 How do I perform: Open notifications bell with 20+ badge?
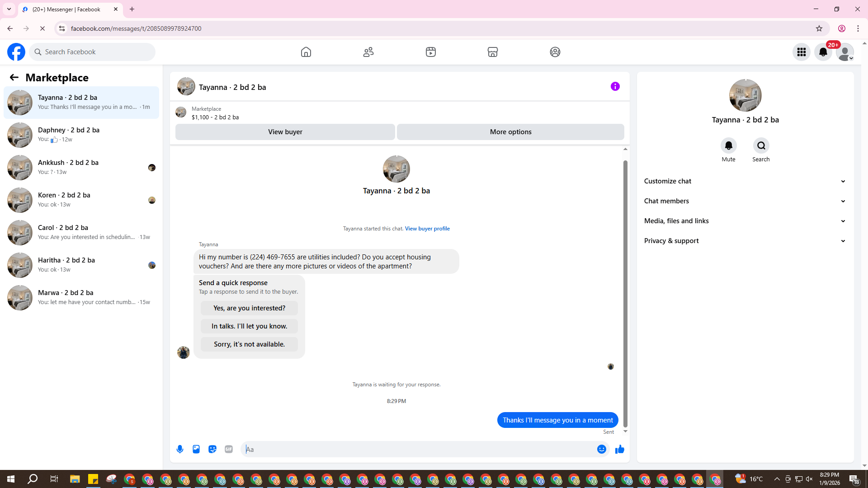click(823, 52)
